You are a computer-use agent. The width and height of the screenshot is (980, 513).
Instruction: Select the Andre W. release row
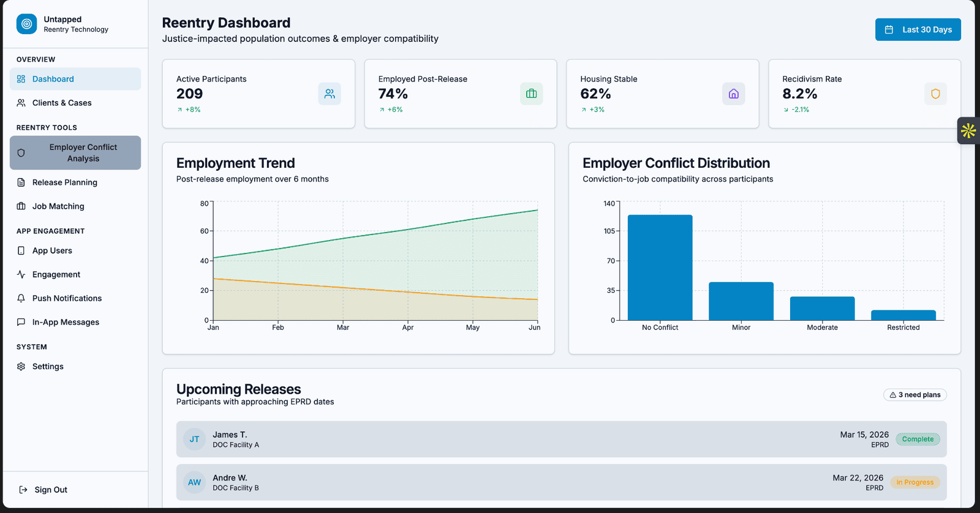click(x=562, y=482)
